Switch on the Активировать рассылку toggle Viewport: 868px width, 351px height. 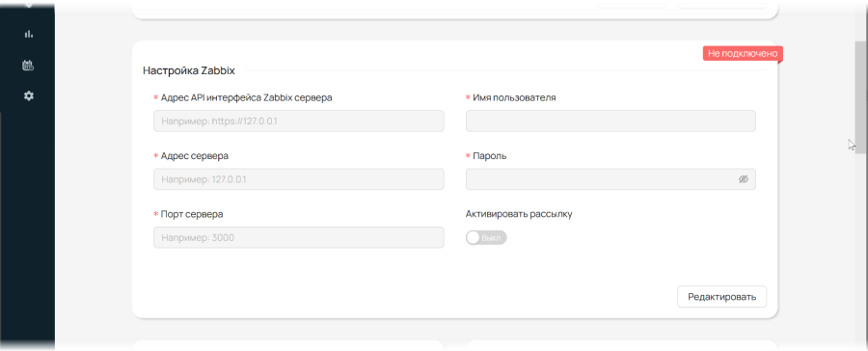[486, 237]
